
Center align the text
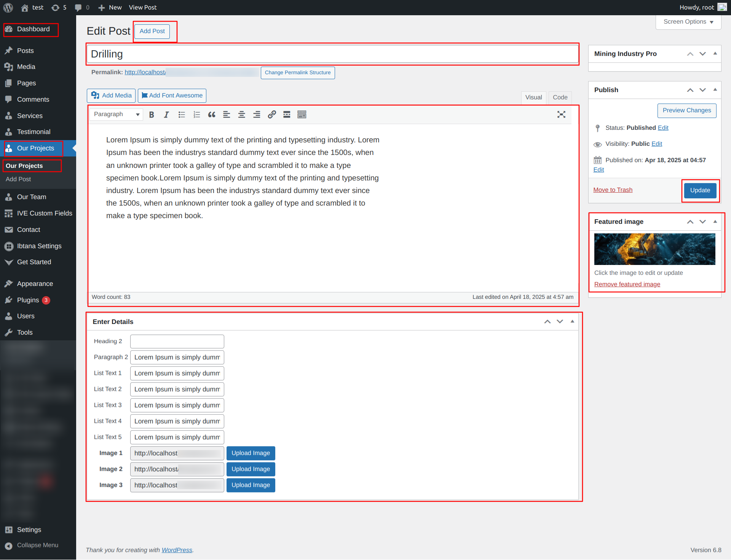point(241,115)
